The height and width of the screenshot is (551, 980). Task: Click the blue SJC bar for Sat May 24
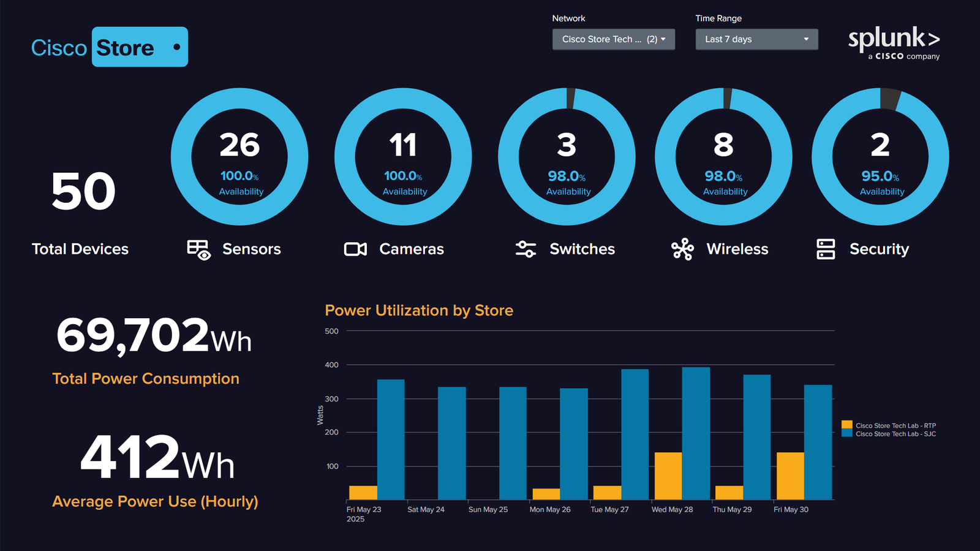coord(452,443)
